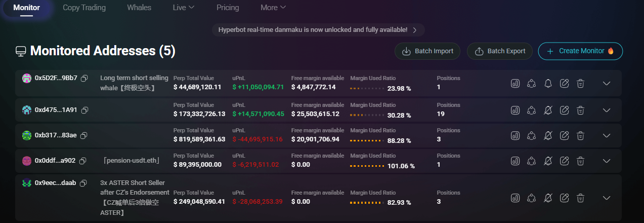Screen dimensions: 644x223
Task: Open the chart icon for address 0x5D2F...9Bb7
Action: coord(515,84)
